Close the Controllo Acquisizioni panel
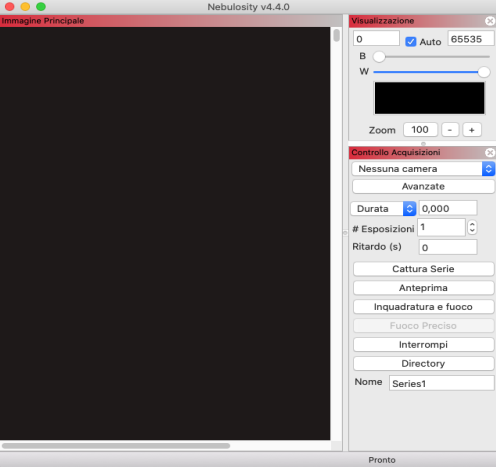Viewport: 496px width, 467px height. pyautogui.click(x=490, y=153)
